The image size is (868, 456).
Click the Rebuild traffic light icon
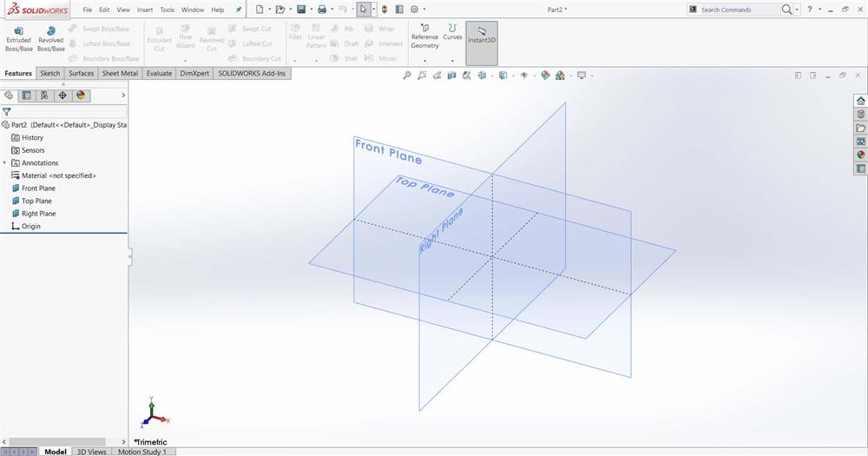click(384, 10)
